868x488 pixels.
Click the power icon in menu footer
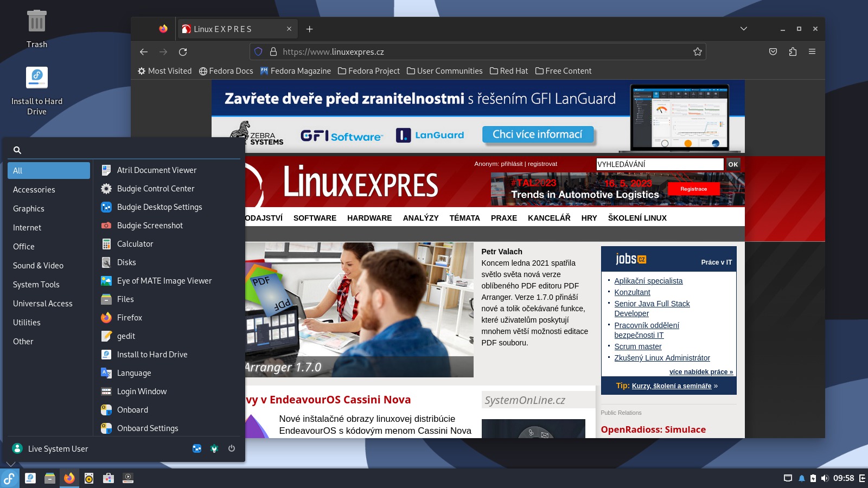pos(232,448)
